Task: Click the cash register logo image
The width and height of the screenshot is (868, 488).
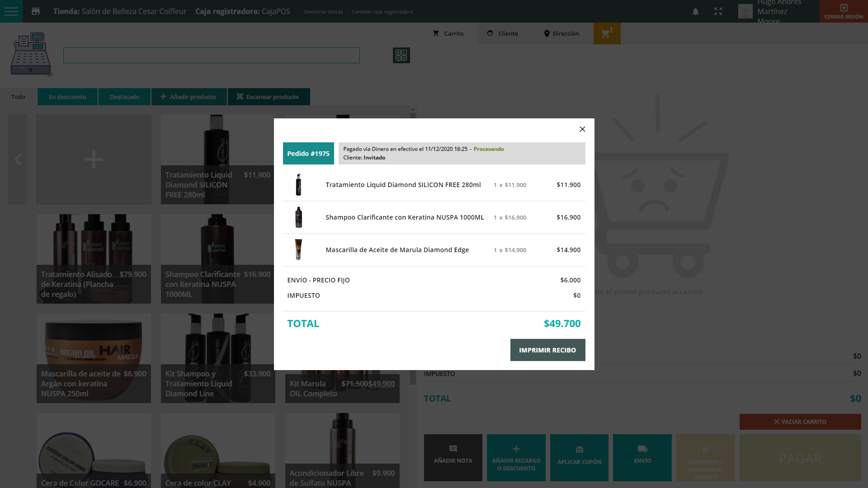Action: [x=31, y=54]
